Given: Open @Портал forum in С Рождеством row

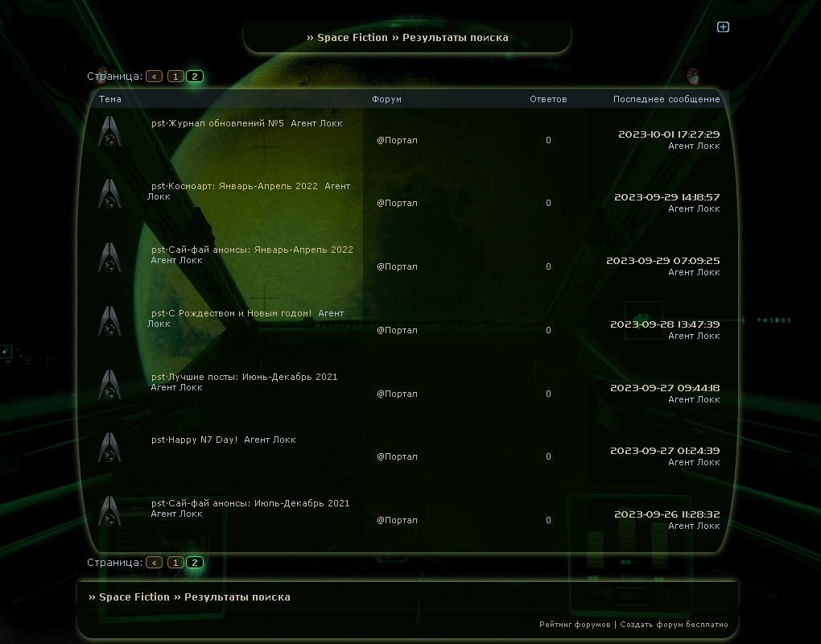Looking at the screenshot, I should (x=397, y=330).
